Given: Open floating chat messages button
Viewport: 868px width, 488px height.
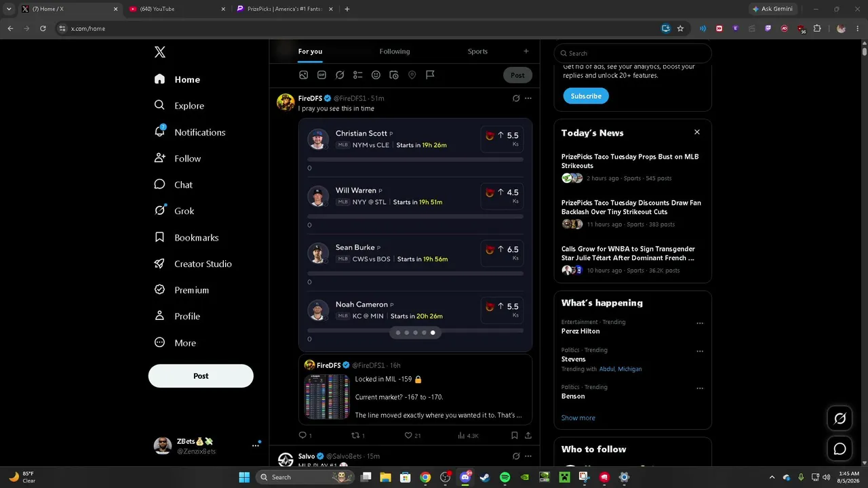Looking at the screenshot, I should [840, 449].
